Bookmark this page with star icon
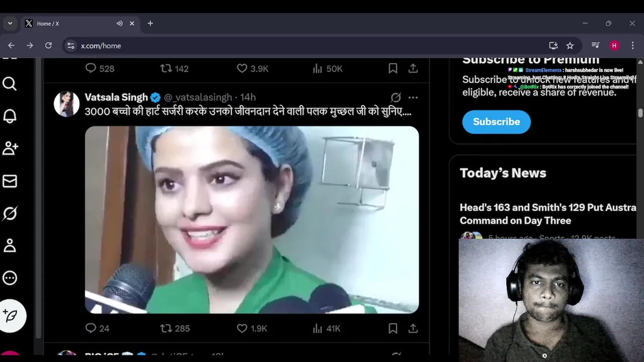Viewport: 644px width, 362px height. tap(570, 45)
